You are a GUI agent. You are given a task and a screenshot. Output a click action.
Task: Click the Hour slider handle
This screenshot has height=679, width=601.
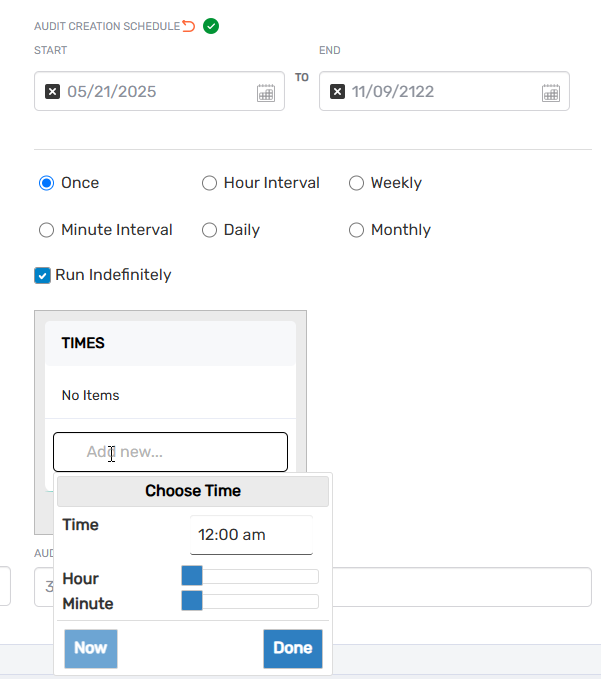pyautogui.click(x=192, y=576)
